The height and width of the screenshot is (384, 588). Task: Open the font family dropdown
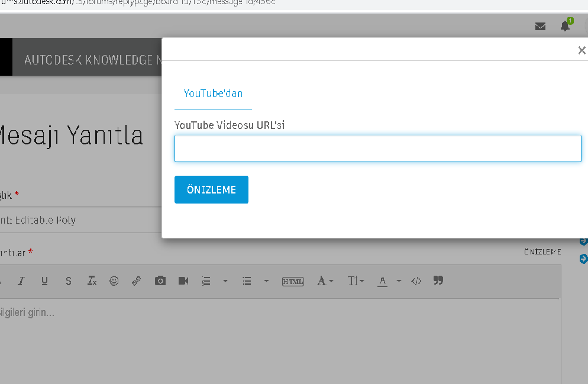[325, 280]
